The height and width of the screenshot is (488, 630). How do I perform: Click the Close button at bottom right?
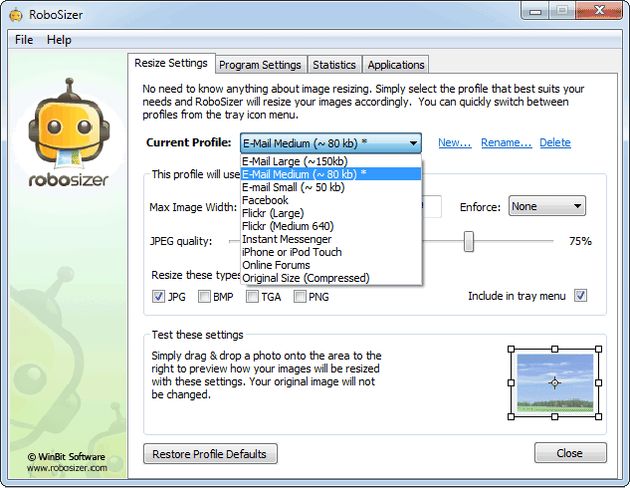[570, 453]
